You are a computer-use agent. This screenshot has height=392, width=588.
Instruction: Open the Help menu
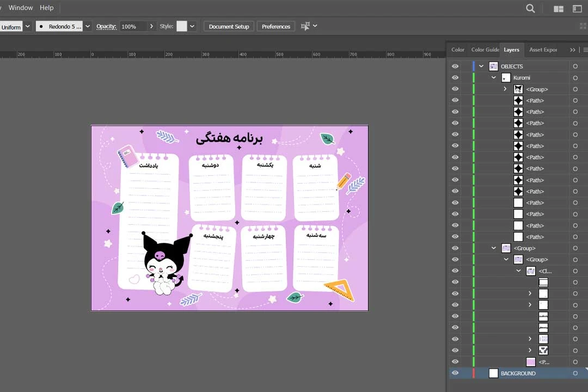(x=46, y=8)
